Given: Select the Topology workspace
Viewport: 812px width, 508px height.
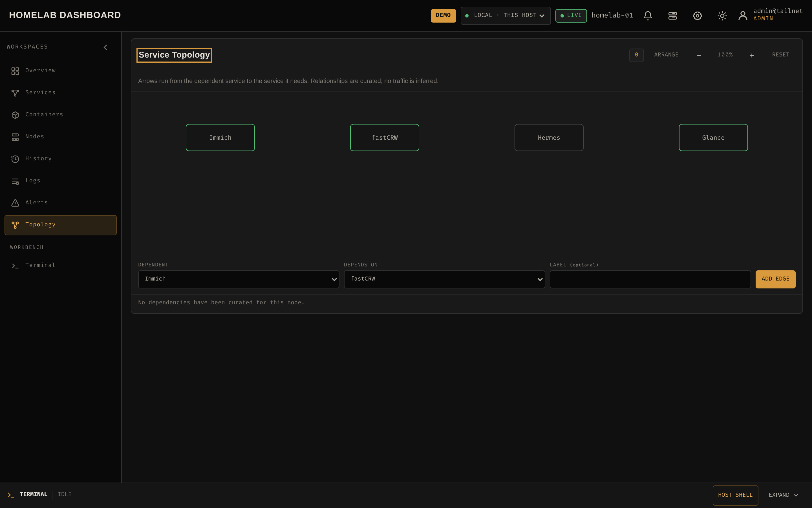Looking at the screenshot, I should 60,225.
